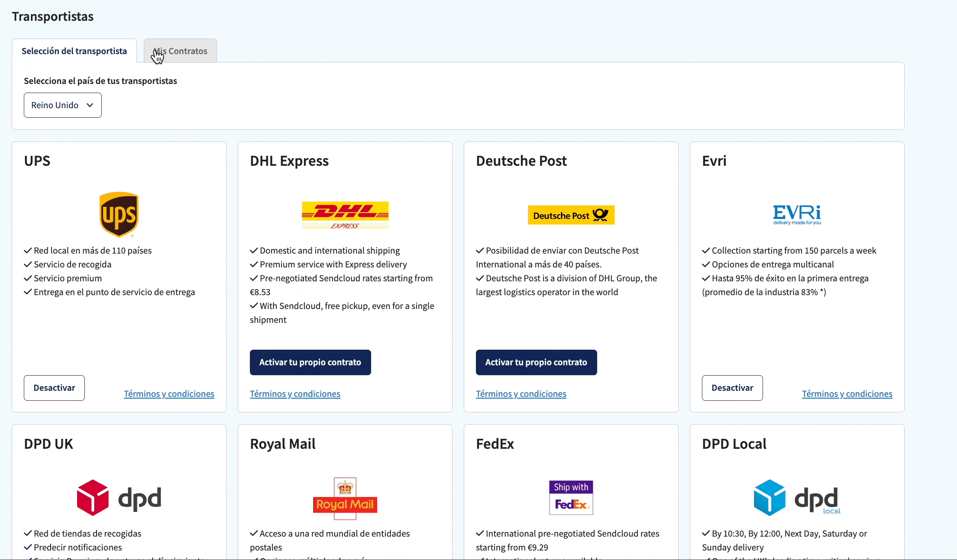Click the Royal Mail card heading
Image resolution: width=957 pixels, height=560 pixels.
[x=283, y=444]
